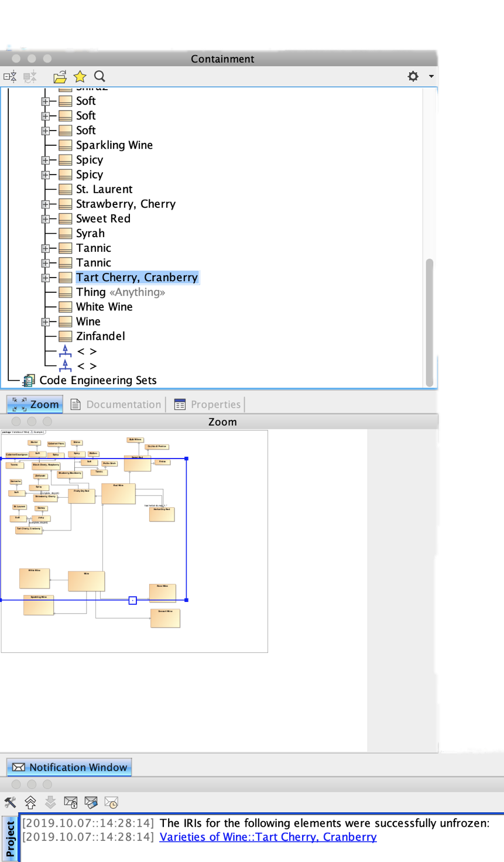Click the class icon beside St. Laurent
The width and height of the screenshot is (504, 862).
pyautogui.click(x=66, y=189)
